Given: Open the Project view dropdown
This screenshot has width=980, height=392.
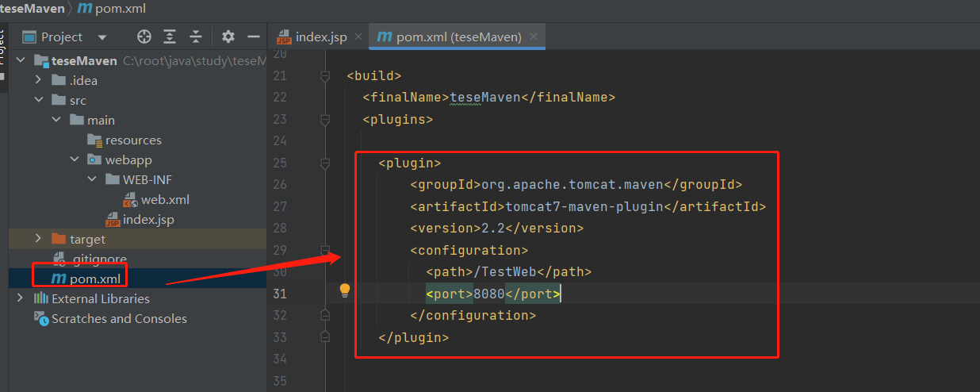Looking at the screenshot, I should tap(101, 37).
